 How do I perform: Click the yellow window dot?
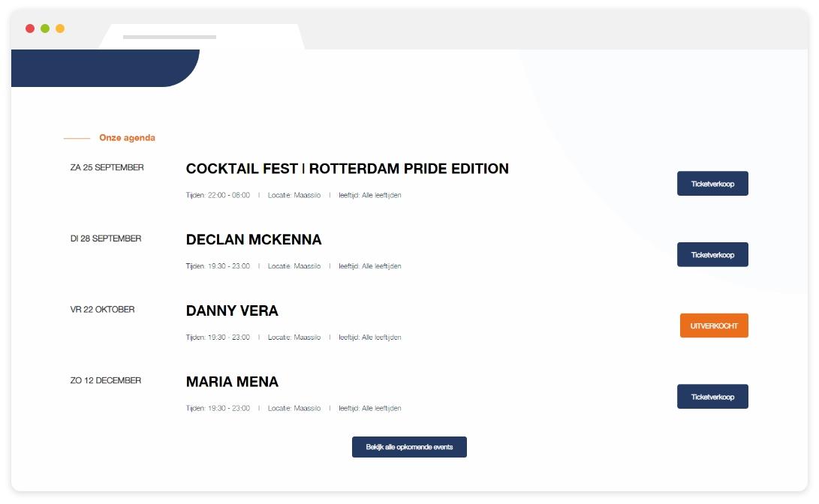[x=60, y=28]
